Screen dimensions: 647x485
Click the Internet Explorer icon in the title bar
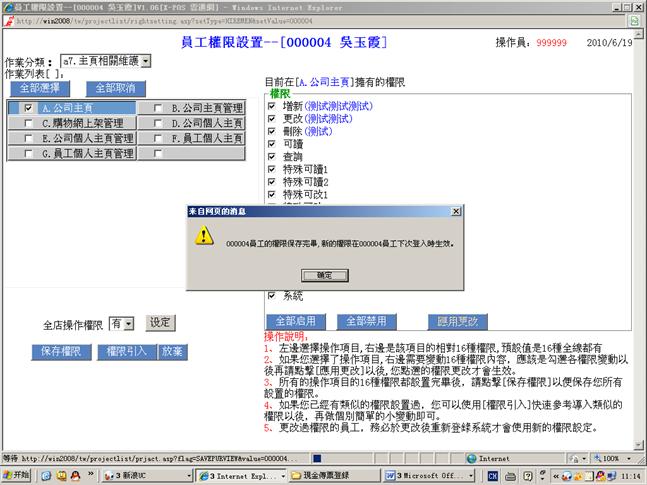[x=7, y=6]
